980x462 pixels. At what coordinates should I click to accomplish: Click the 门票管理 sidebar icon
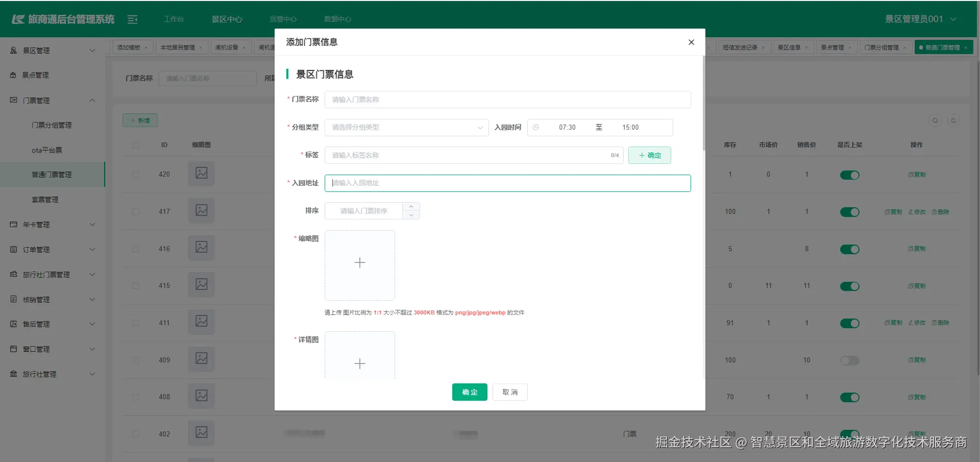coord(13,100)
